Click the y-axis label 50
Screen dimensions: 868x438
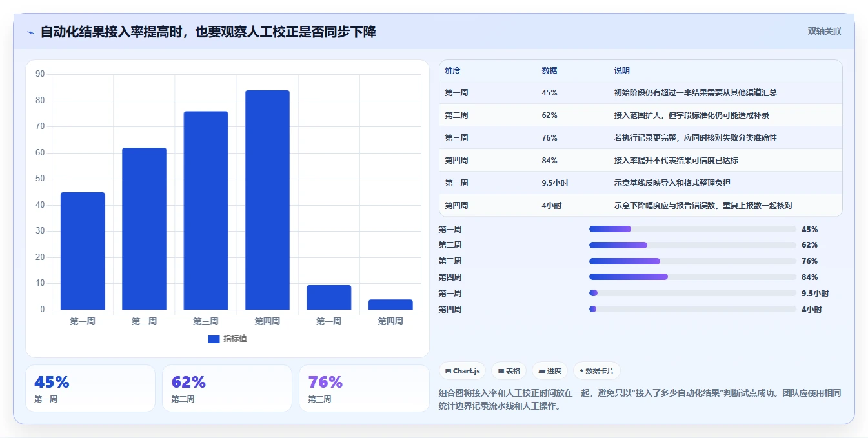click(40, 179)
